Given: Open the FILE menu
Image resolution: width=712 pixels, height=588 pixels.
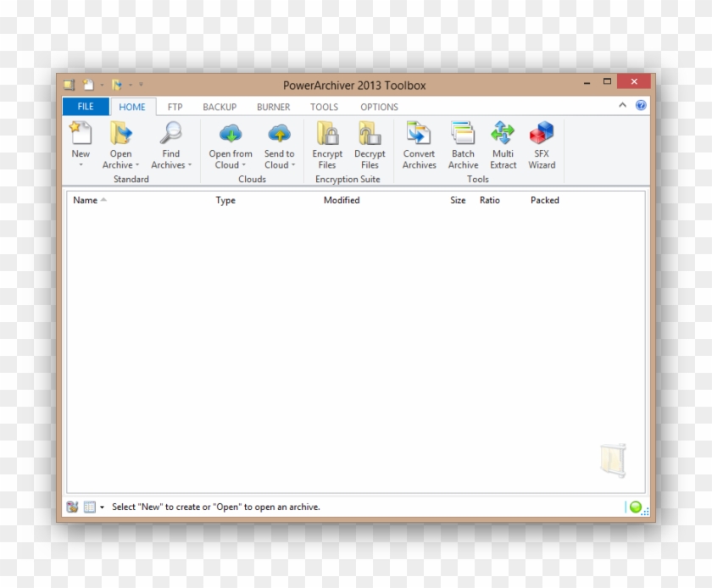Looking at the screenshot, I should point(85,106).
